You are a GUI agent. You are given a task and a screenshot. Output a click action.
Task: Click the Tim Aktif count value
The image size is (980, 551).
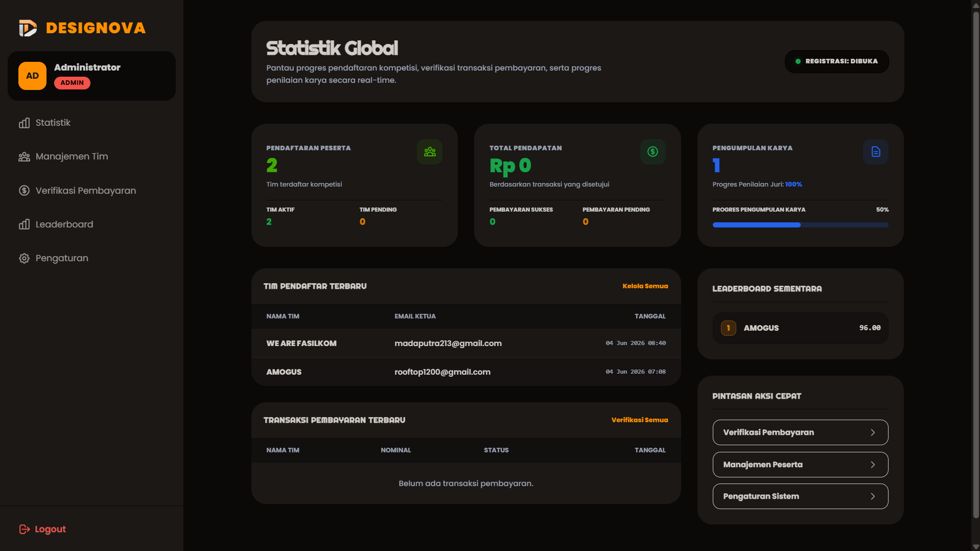click(x=269, y=222)
